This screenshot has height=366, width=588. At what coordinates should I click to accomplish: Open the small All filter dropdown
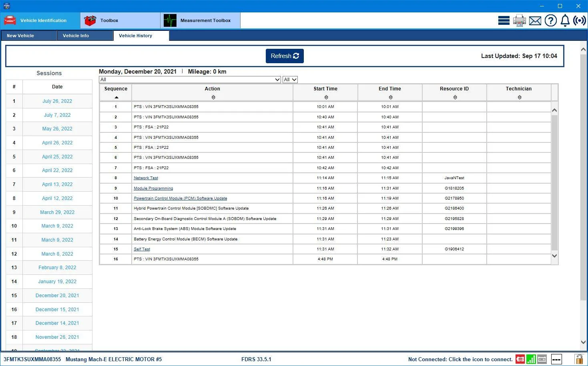coord(290,80)
